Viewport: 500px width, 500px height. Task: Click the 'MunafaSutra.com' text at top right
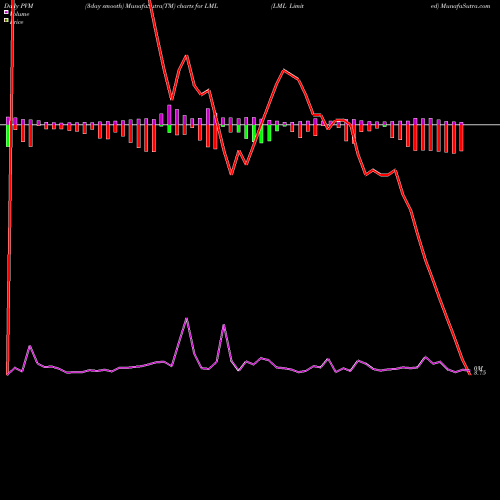[465, 6]
